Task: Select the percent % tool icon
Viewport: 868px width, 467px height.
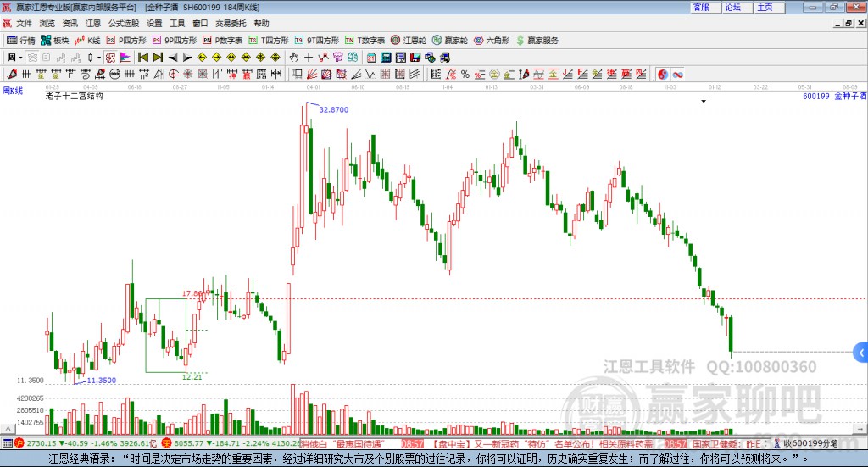Action: click(465, 74)
